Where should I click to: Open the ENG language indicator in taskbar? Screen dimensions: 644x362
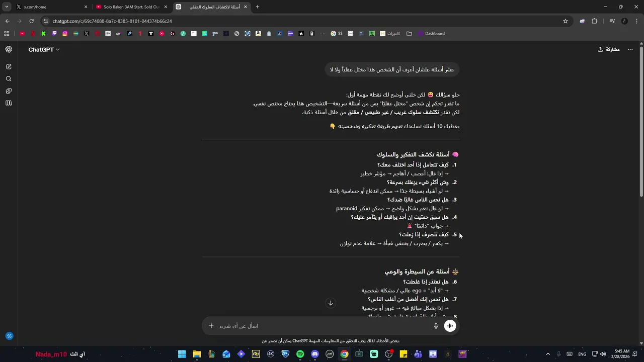[582, 354]
